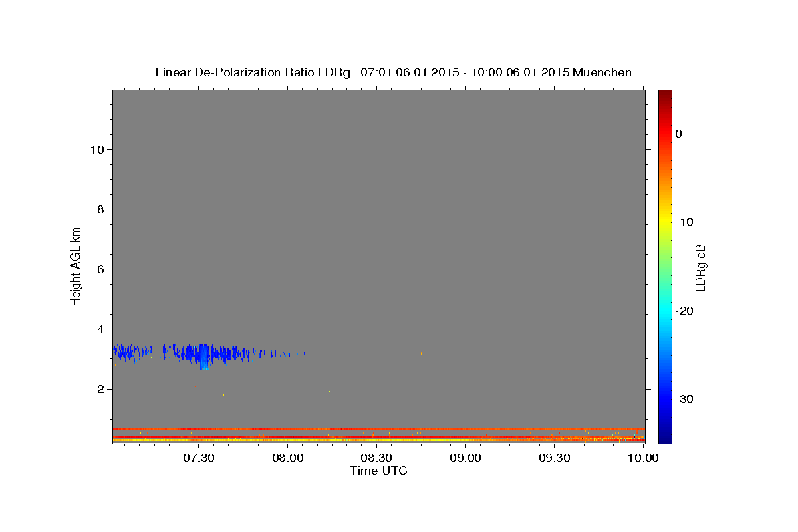Click the 08:00 time tick label

tap(288, 458)
